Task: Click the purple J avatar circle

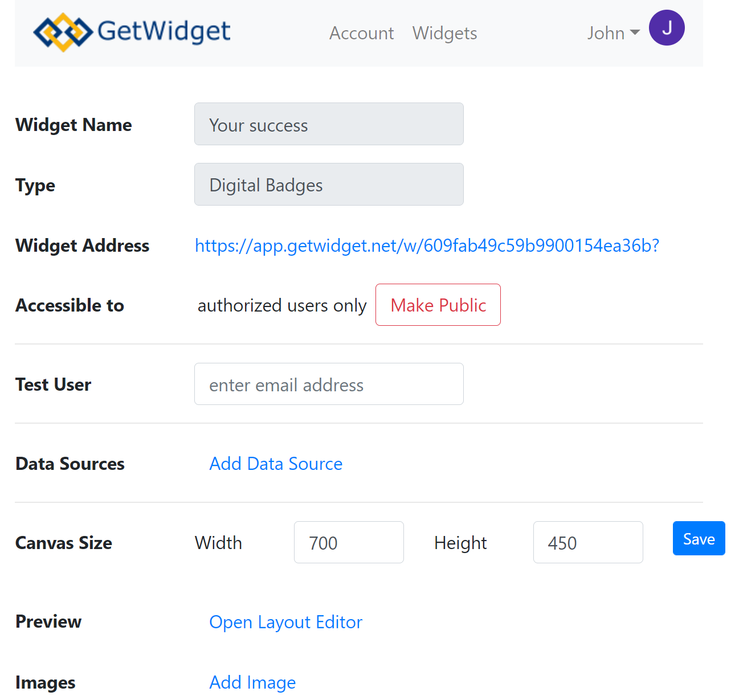Action: pos(667,28)
